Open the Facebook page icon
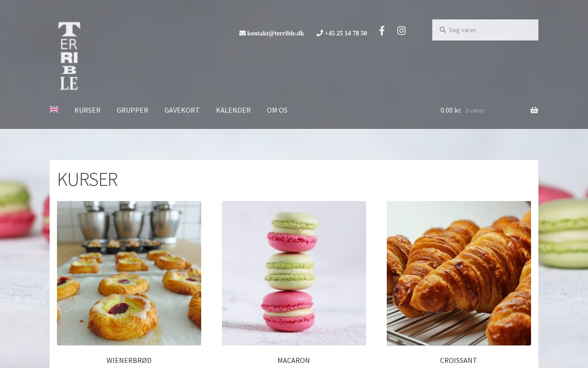 click(x=382, y=31)
